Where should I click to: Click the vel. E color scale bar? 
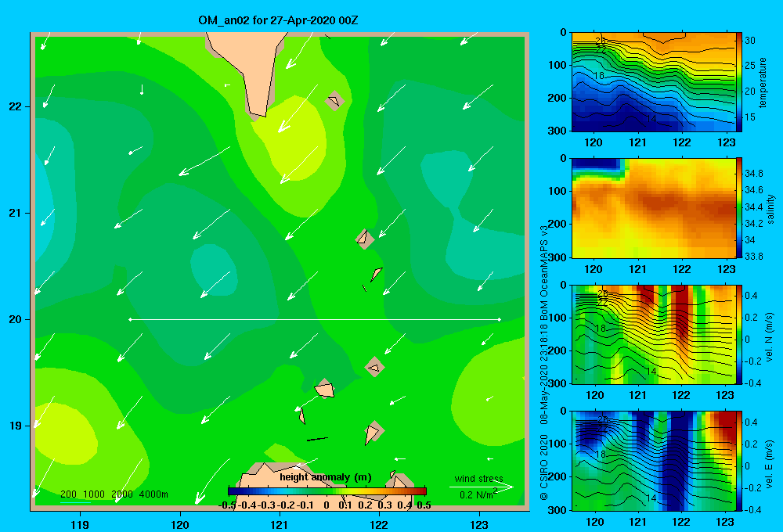point(739,461)
